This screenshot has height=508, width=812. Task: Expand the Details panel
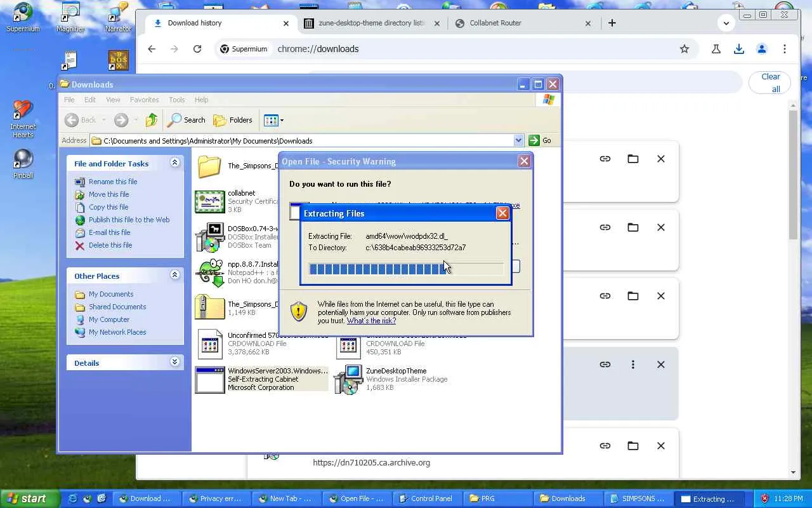pyautogui.click(x=174, y=362)
